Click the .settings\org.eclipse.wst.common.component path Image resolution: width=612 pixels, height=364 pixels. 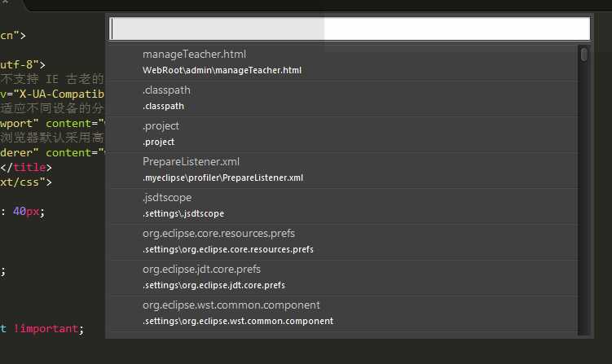pyautogui.click(x=238, y=321)
